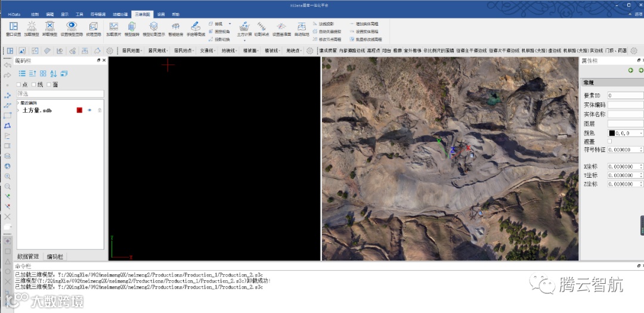The width and height of the screenshot is (644, 313).
Task: Click the globe icon in left toolbar
Action: (x=7, y=166)
